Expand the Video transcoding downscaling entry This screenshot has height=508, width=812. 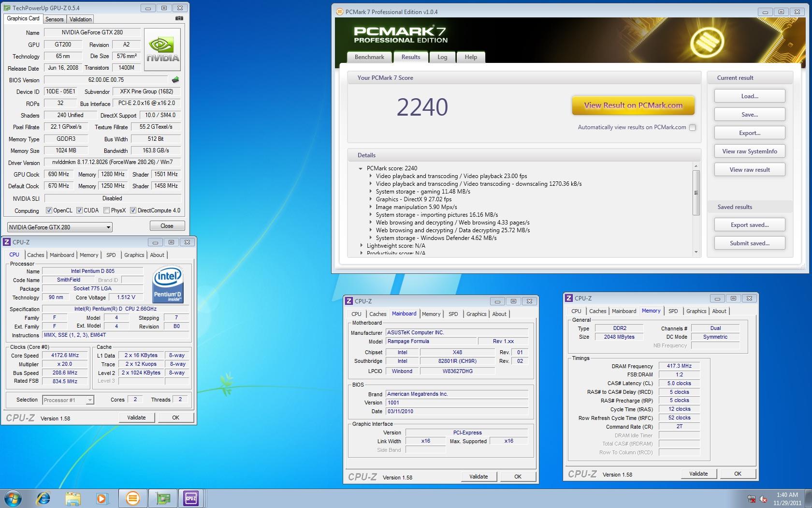371,184
